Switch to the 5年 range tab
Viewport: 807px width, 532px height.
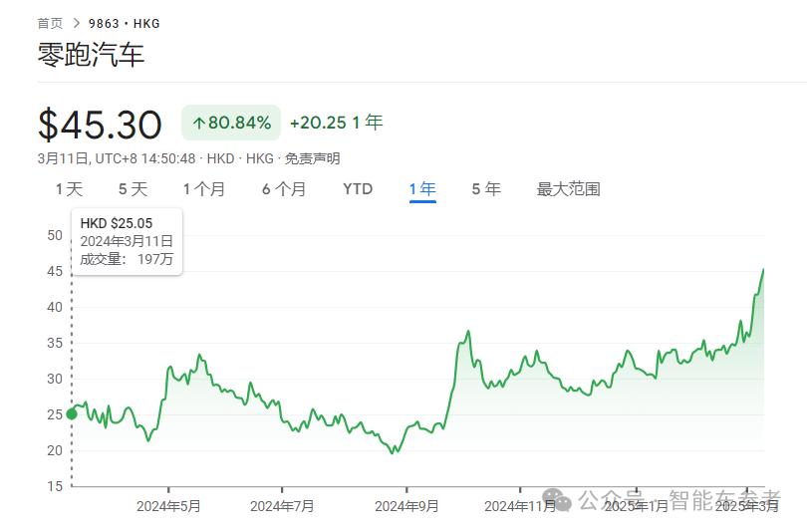pyautogui.click(x=486, y=189)
